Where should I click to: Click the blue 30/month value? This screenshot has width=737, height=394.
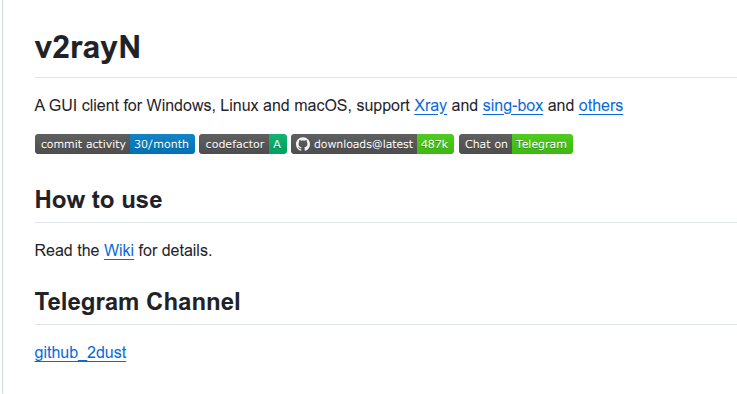pos(162,144)
